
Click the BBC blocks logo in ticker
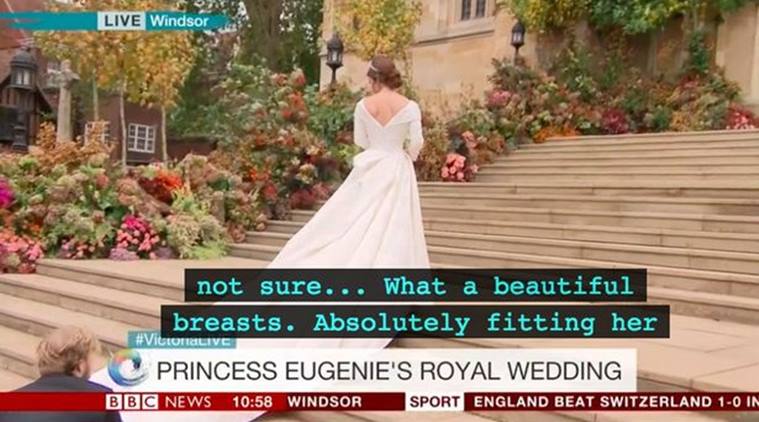point(132,402)
